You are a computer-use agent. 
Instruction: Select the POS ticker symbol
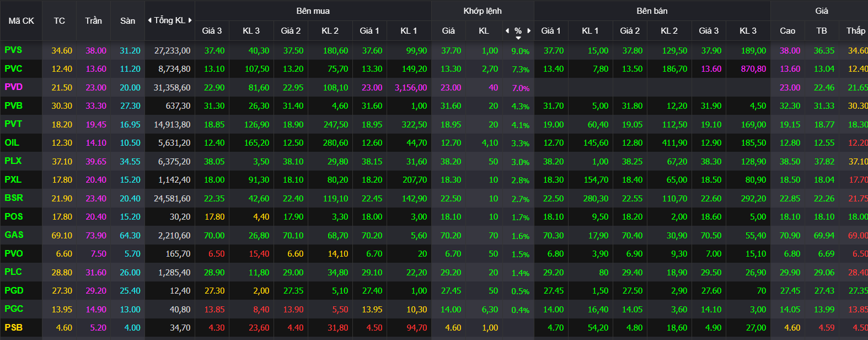click(14, 217)
